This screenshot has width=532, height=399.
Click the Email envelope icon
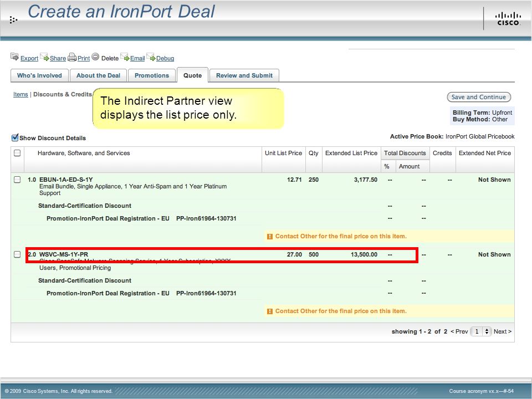pos(125,57)
